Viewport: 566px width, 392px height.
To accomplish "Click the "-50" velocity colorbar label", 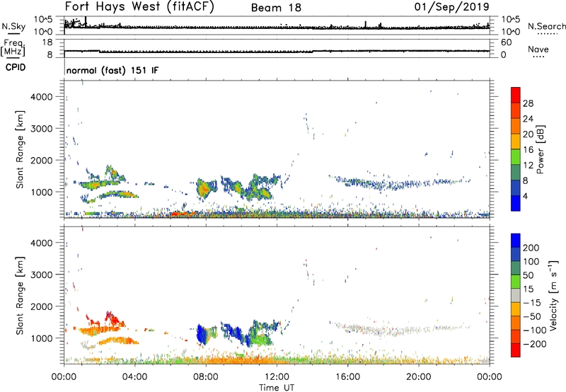I will click(532, 316).
